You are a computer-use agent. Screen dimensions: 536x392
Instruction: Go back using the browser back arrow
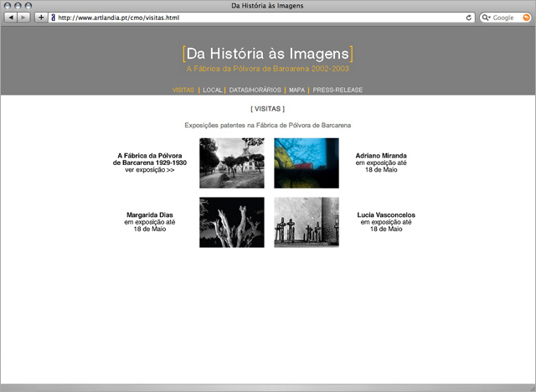pos(11,18)
